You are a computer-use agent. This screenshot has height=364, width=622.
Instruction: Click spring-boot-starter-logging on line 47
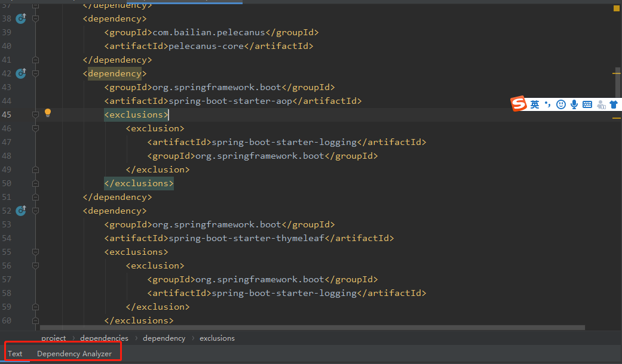[284, 142]
